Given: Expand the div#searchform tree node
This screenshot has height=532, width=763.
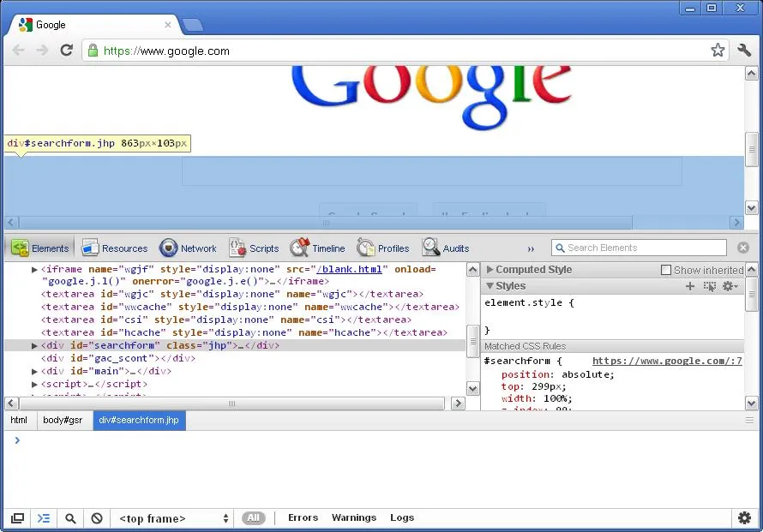Looking at the screenshot, I should 34,345.
